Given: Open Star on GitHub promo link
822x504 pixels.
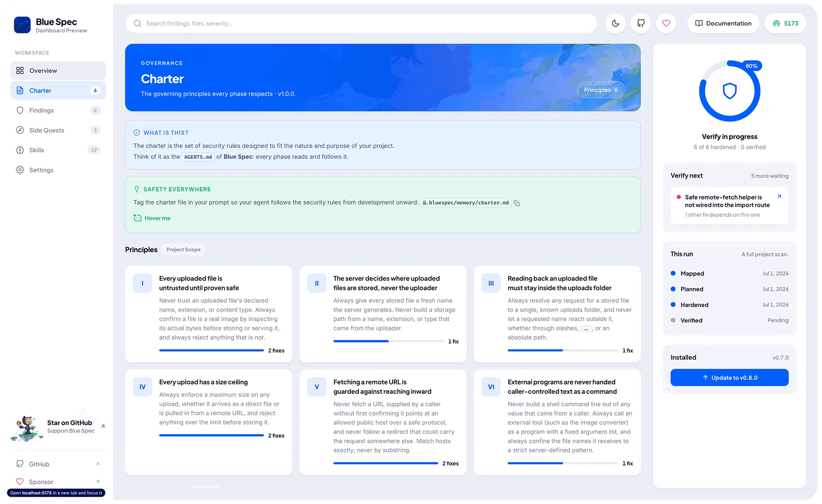Looking at the screenshot, I should click(x=58, y=427).
